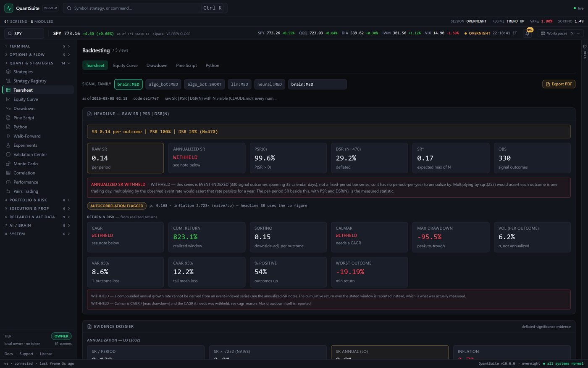588x368 pixels.
Task: Switch to the Drawdown tab
Action: pos(157,66)
